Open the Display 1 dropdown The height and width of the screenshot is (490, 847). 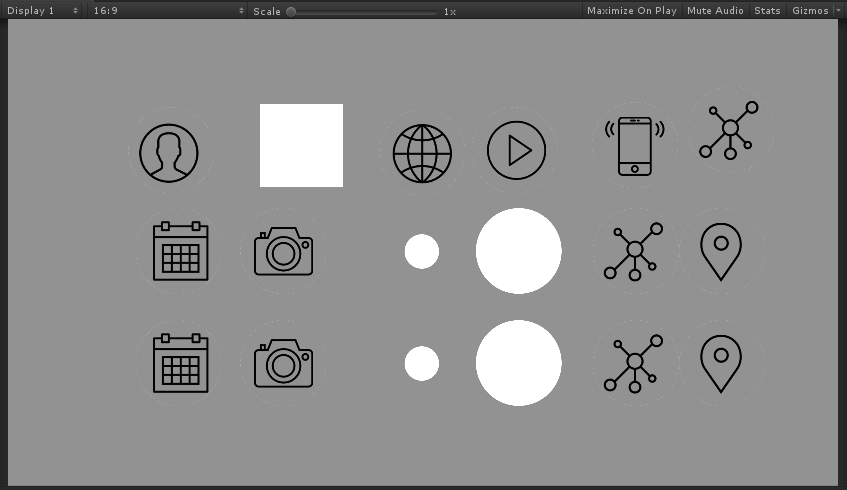pyautogui.click(x=42, y=10)
